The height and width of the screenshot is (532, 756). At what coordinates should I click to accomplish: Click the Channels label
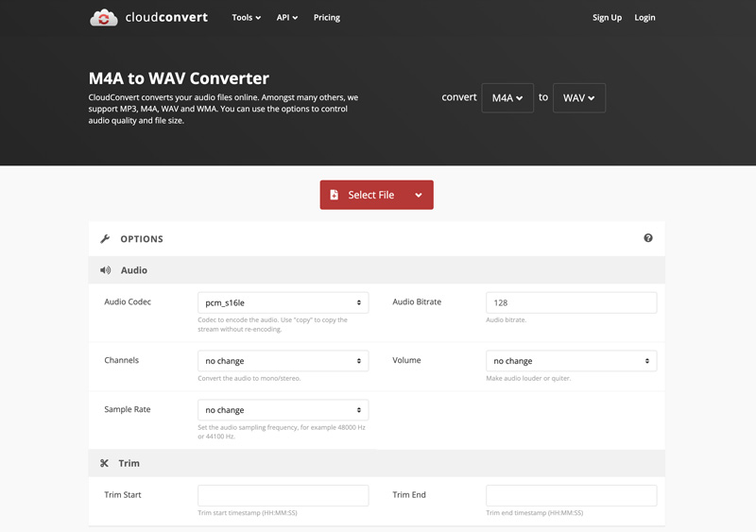122,360
